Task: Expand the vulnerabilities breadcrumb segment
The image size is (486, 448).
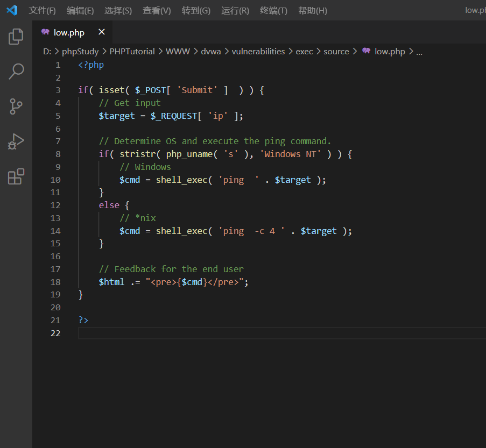Action: 258,52
